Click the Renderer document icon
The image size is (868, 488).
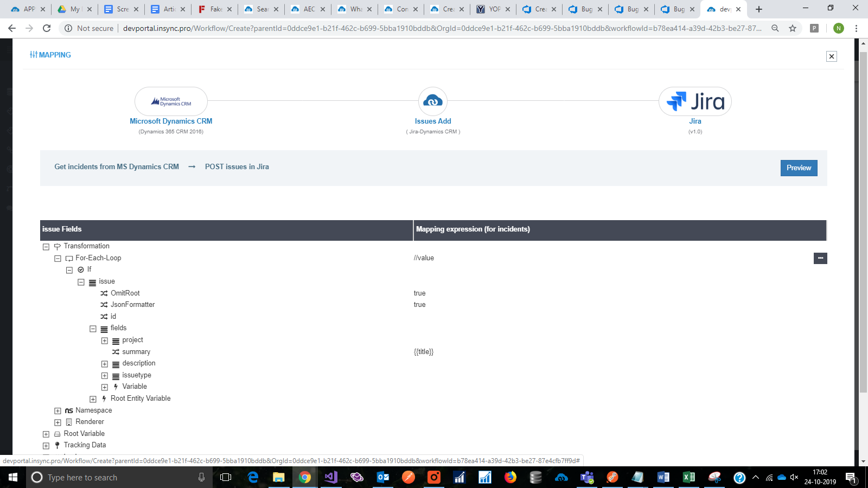(x=69, y=422)
